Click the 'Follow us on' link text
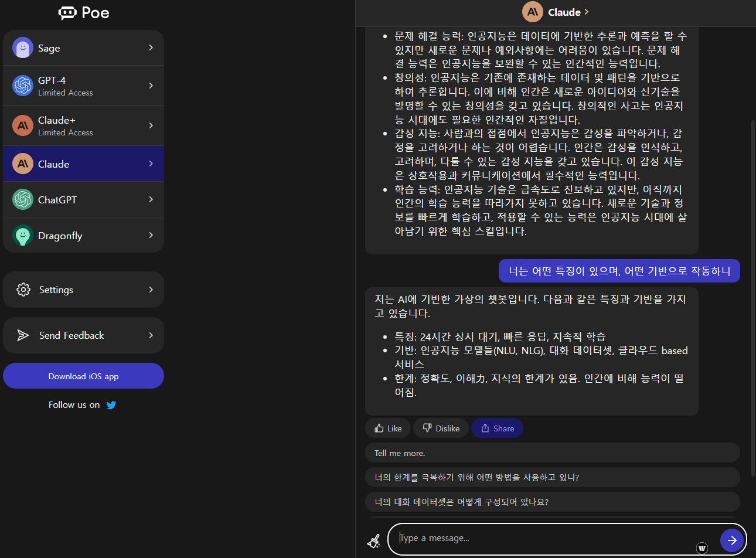 tap(74, 405)
